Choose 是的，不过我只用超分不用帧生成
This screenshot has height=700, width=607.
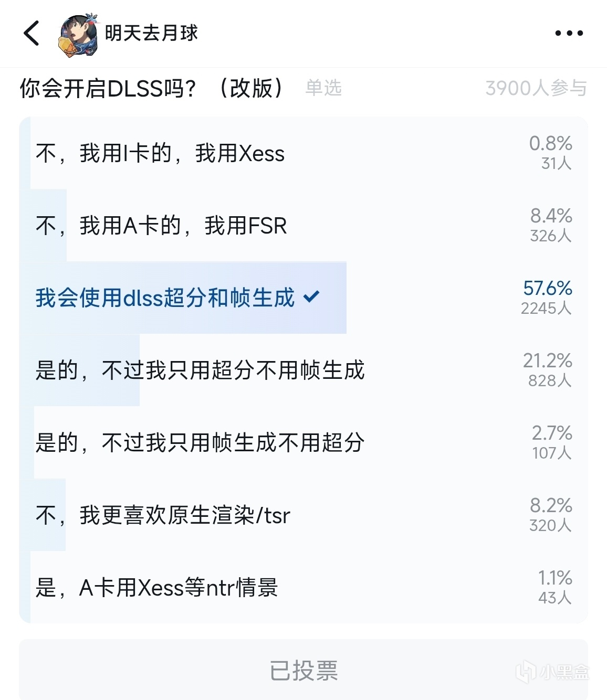pos(200,370)
